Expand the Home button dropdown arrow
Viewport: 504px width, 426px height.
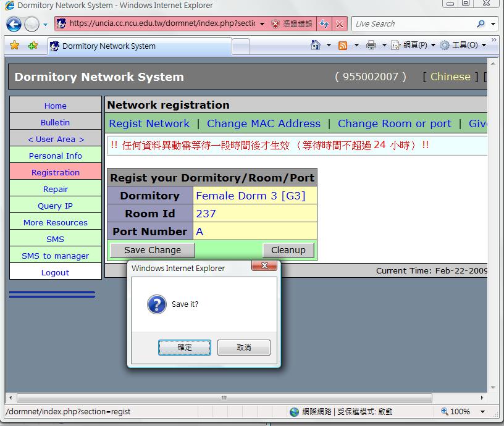[329, 45]
